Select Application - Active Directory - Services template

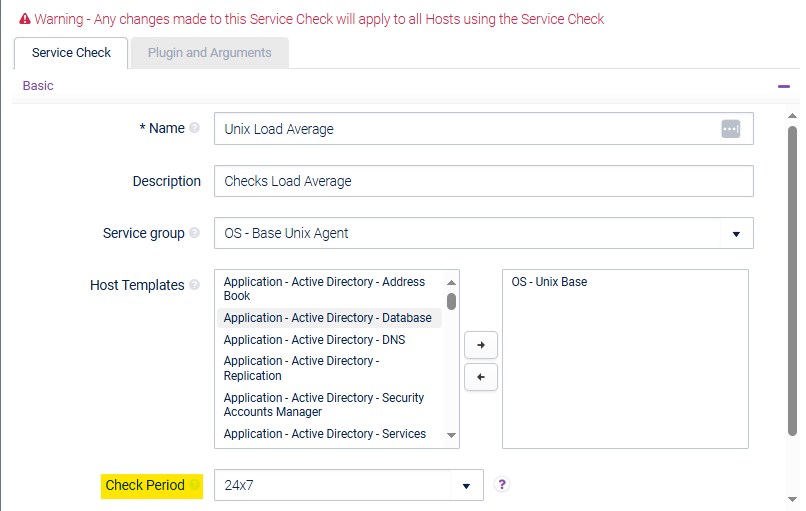(324, 434)
